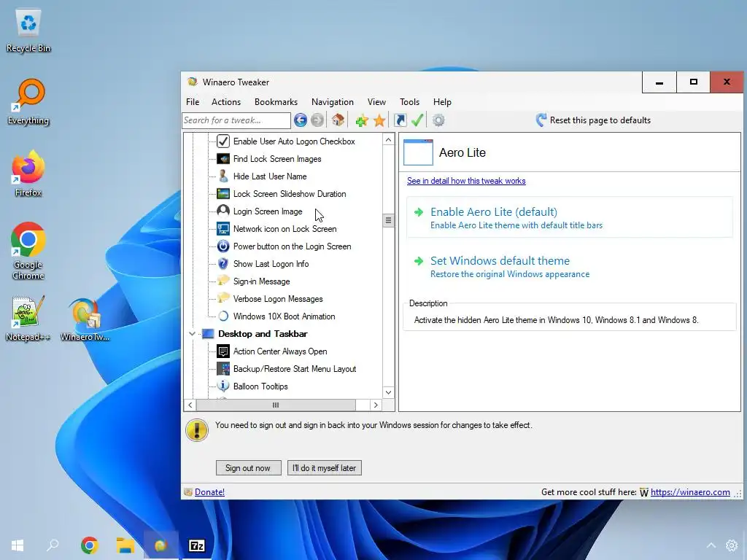This screenshot has width=747, height=560.
Task: Click the Show Last Logon Info icon
Action: click(223, 264)
